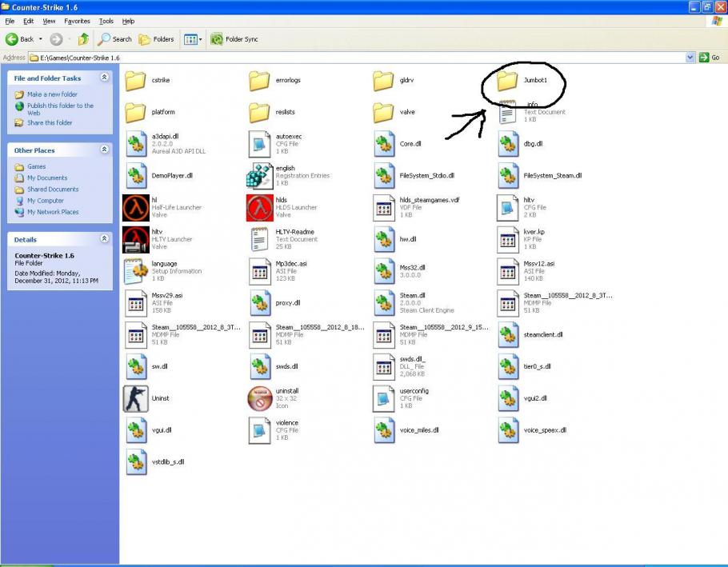
Task: Open the Favorites menu
Action: pos(77,22)
